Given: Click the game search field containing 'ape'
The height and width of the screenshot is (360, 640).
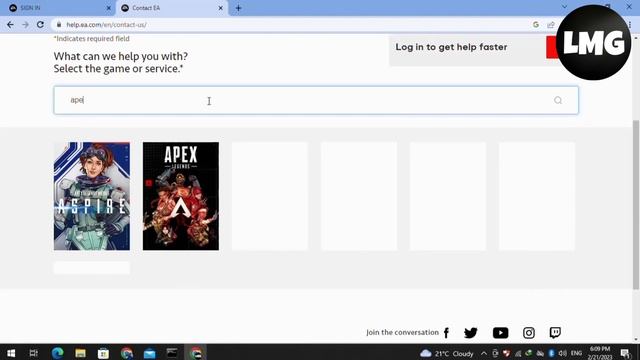Looking at the screenshot, I should point(316,100).
